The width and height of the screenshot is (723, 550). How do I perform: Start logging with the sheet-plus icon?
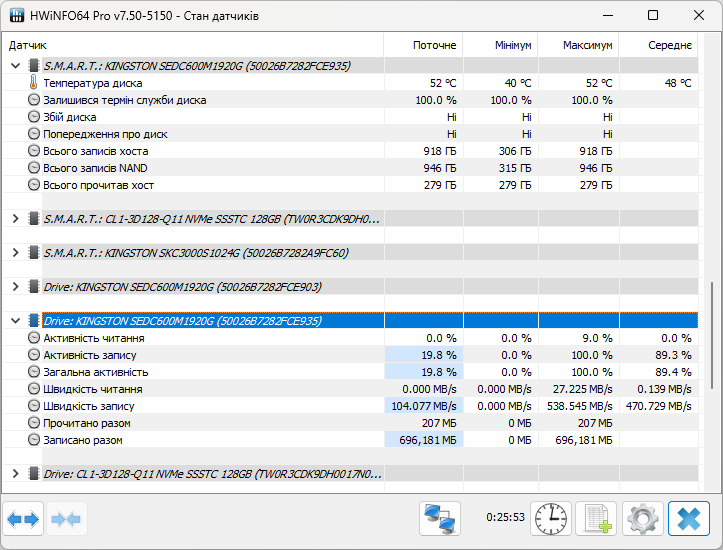(597, 518)
